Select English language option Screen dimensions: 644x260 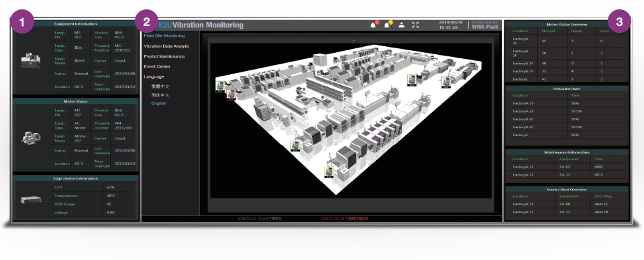tap(158, 103)
